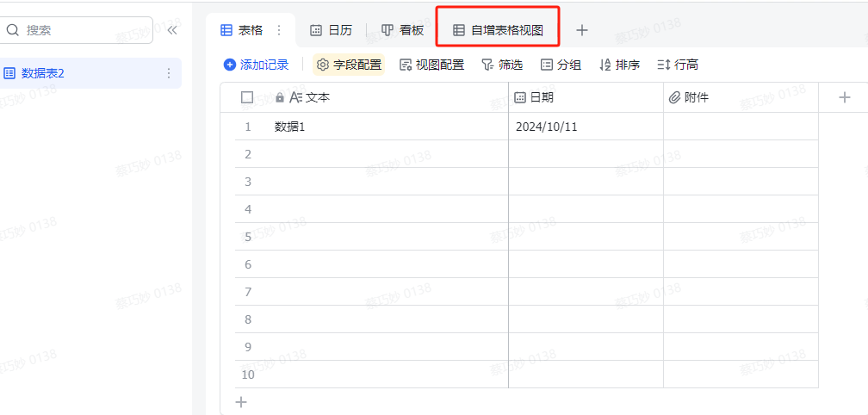Click the 附件 column header
This screenshot has width=868, height=415.
coord(741,97)
